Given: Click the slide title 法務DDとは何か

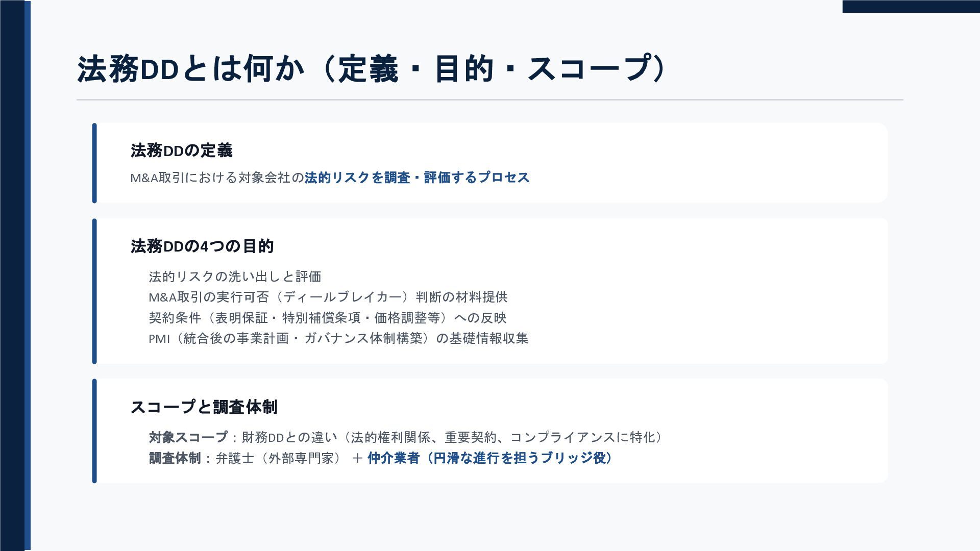Looking at the screenshot, I should pos(372,69).
